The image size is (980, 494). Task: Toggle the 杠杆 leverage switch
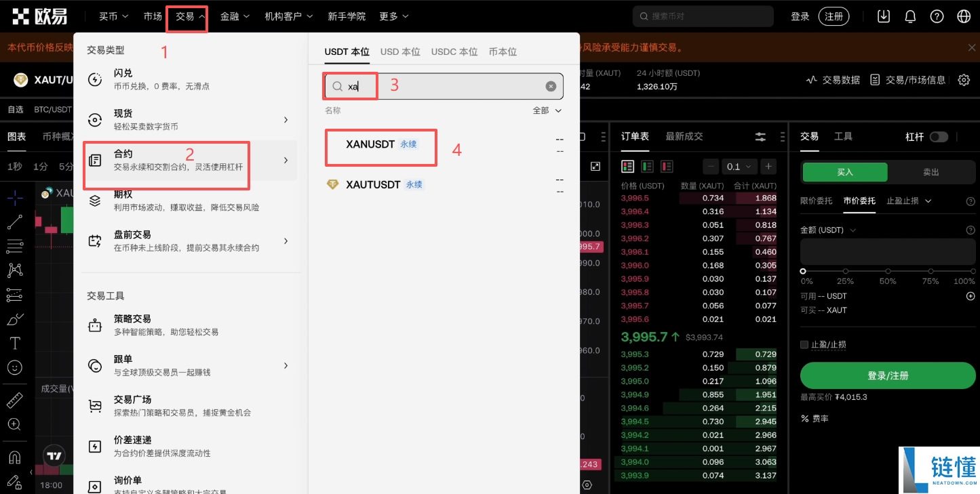click(939, 137)
